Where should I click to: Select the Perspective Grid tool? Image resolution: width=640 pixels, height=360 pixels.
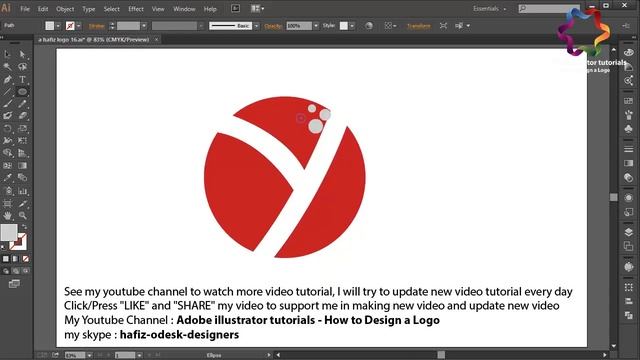(22, 153)
